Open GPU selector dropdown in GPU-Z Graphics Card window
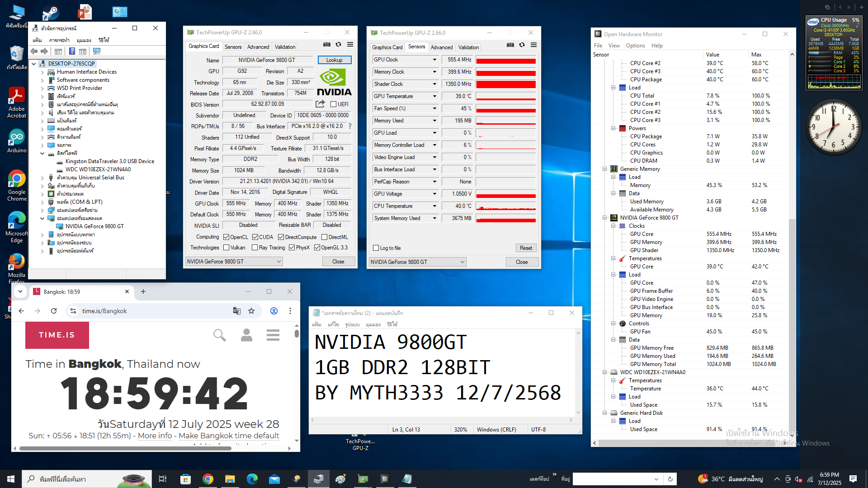This screenshot has width=868, height=488. (x=234, y=262)
